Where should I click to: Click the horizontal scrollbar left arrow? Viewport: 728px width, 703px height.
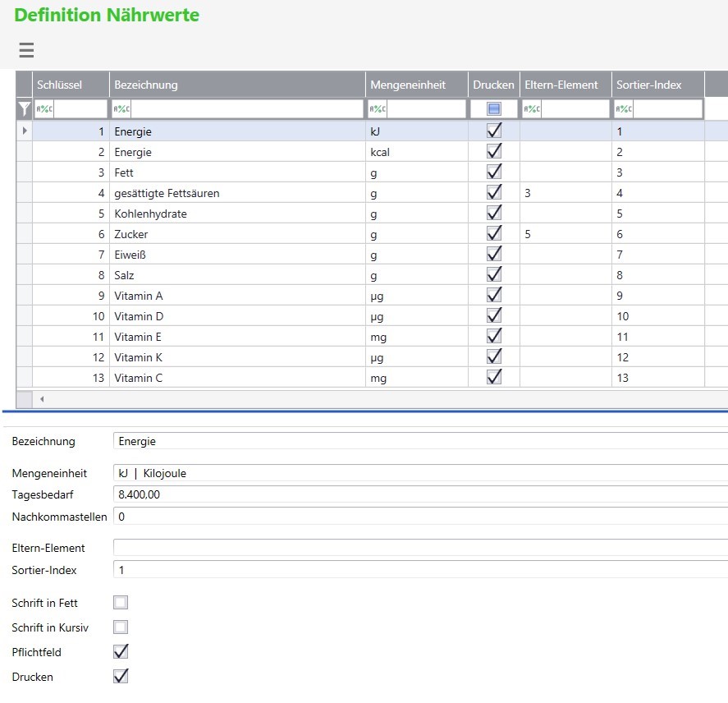tap(42, 399)
